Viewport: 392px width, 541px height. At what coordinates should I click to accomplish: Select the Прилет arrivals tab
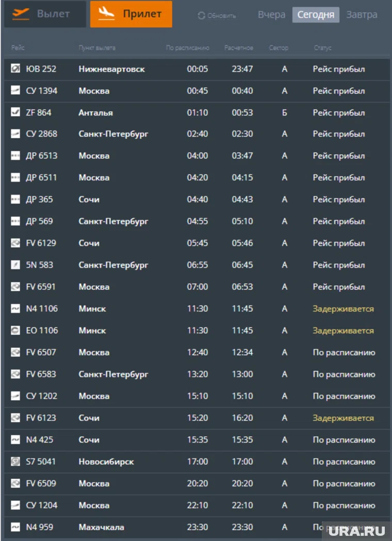pos(131,14)
